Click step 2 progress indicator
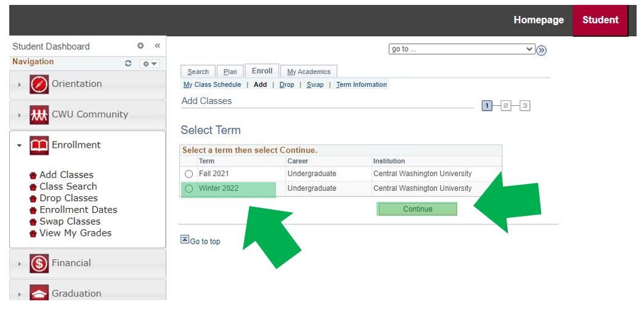 [x=506, y=106]
